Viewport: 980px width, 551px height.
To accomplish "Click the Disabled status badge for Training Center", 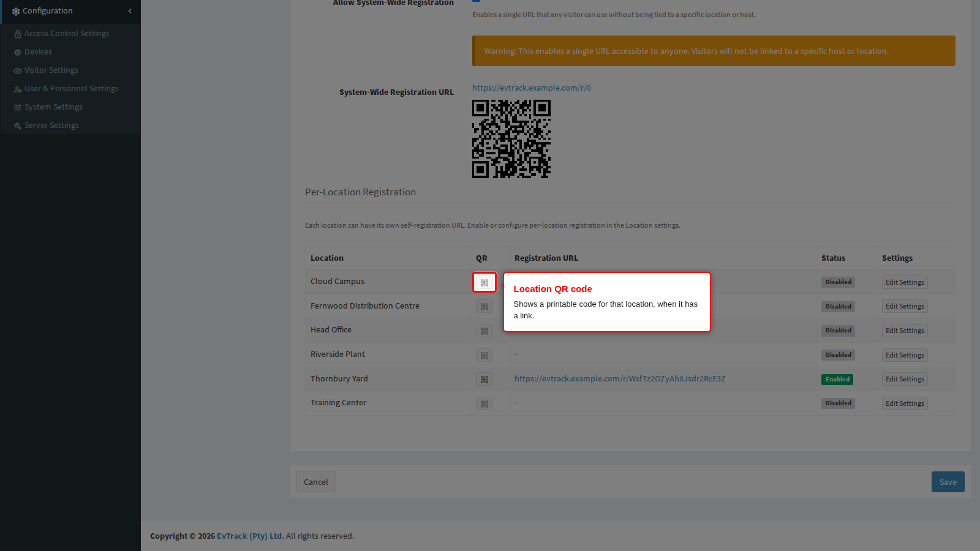I will tap(839, 403).
